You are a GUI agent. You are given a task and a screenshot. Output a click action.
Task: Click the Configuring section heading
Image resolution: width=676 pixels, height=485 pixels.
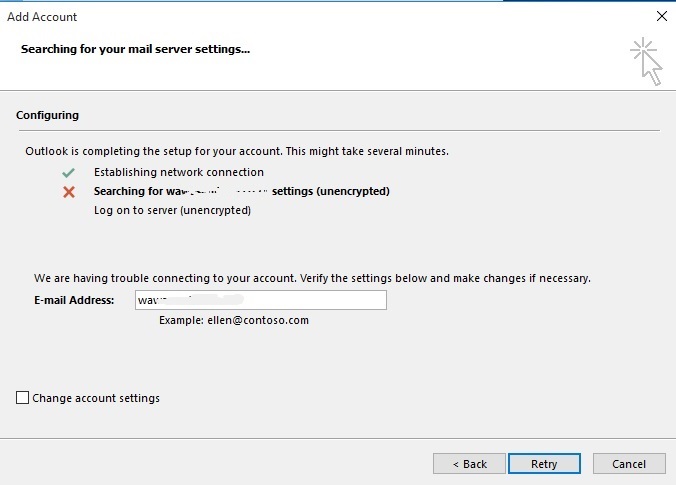47,116
